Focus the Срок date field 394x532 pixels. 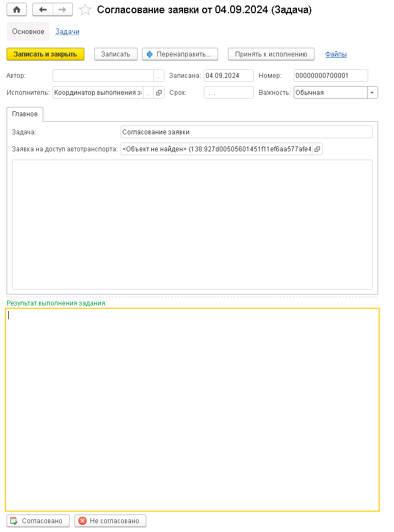(x=229, y=93)
